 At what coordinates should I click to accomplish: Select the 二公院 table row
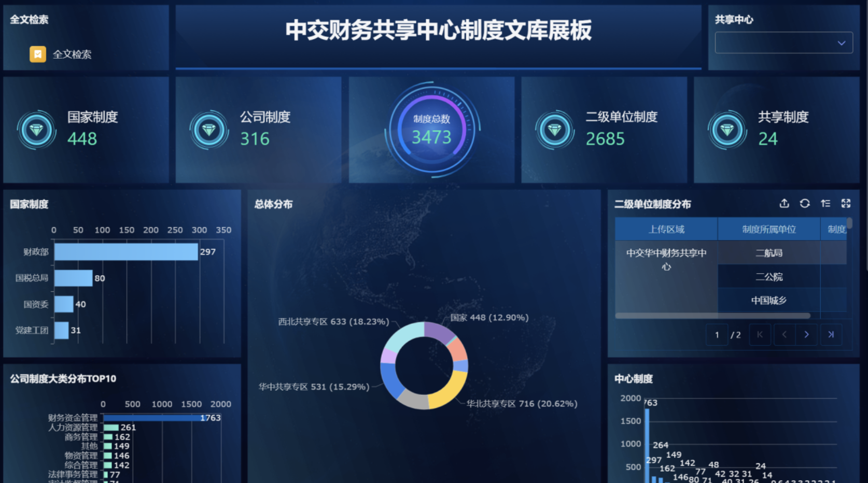769,277
